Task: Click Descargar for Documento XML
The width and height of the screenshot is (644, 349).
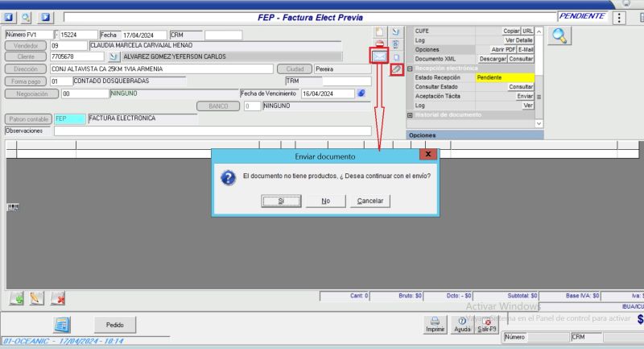Action: pos(493,59)
